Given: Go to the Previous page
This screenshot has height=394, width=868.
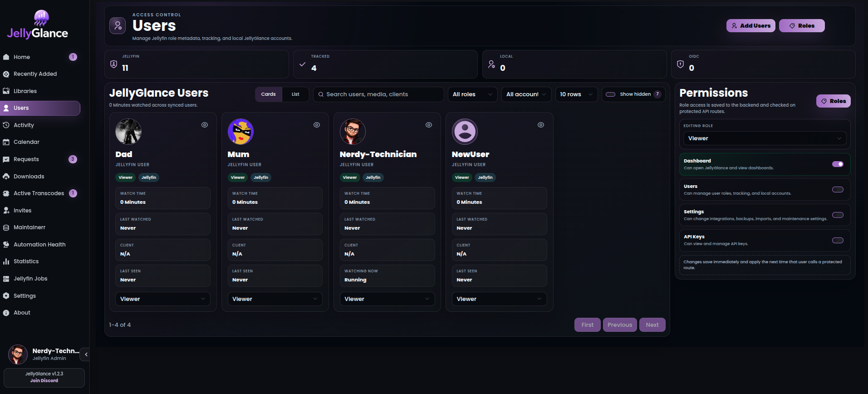Looking at the screenshot, I should tap(620, 325).
